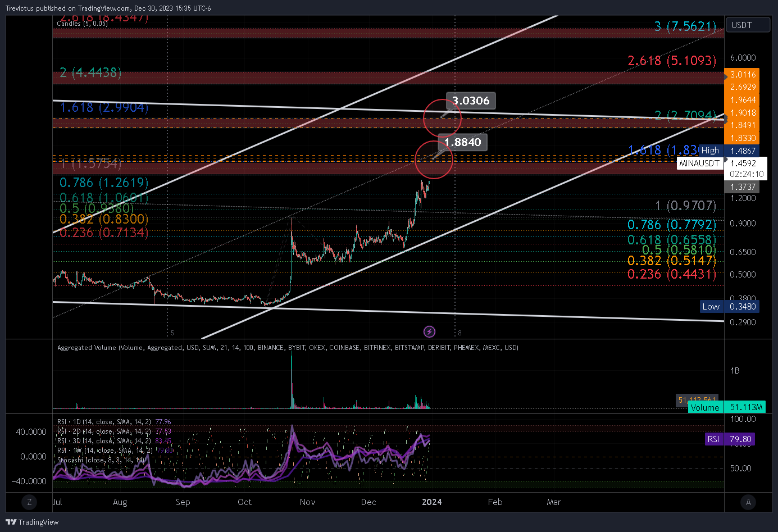Click the Fib label 1 (0.9707)

pos(686,206)
